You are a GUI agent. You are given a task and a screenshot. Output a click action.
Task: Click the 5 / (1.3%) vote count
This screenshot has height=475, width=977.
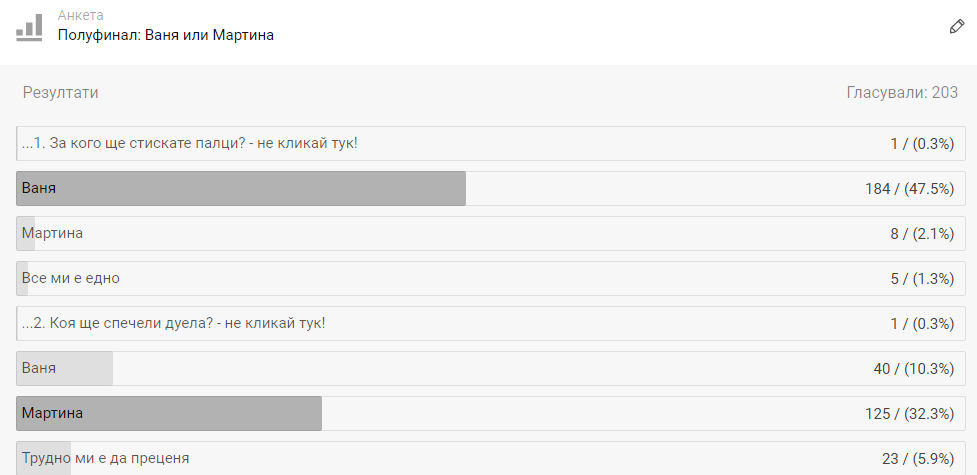pyautogui.click(x=923, y=279)
